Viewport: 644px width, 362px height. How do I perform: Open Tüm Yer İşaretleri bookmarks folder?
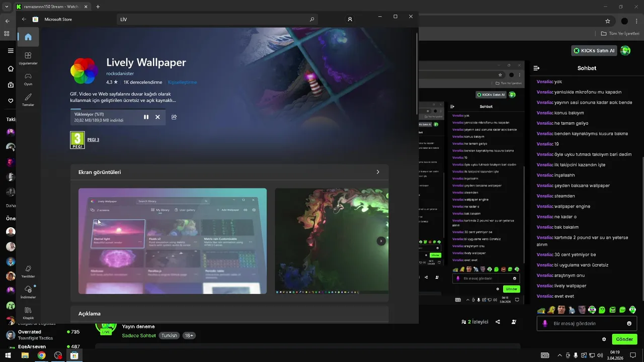(x=620, y=34)
